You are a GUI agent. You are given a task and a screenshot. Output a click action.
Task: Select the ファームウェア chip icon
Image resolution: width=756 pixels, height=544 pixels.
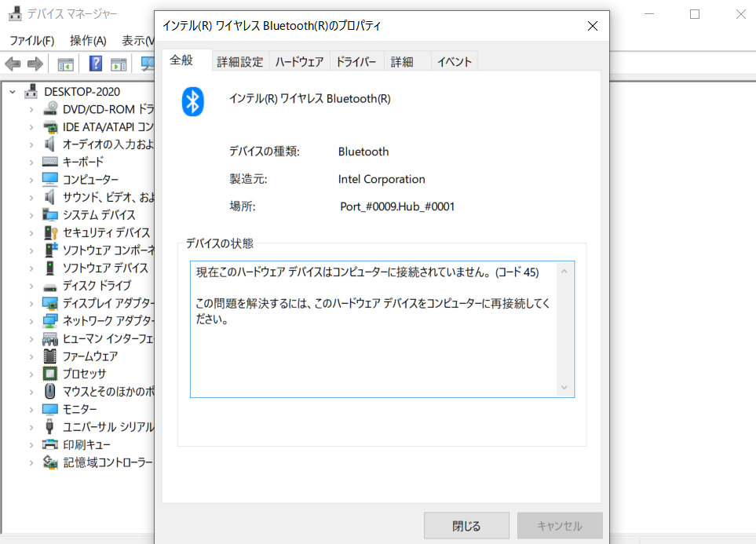pyautogui.click(x=50, y=356)
